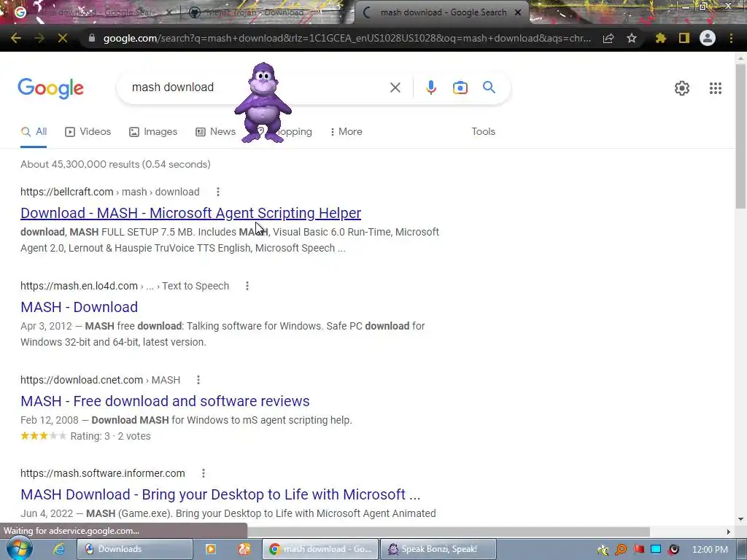Click the scroll down arrow of the page

(x=740, y=519)
